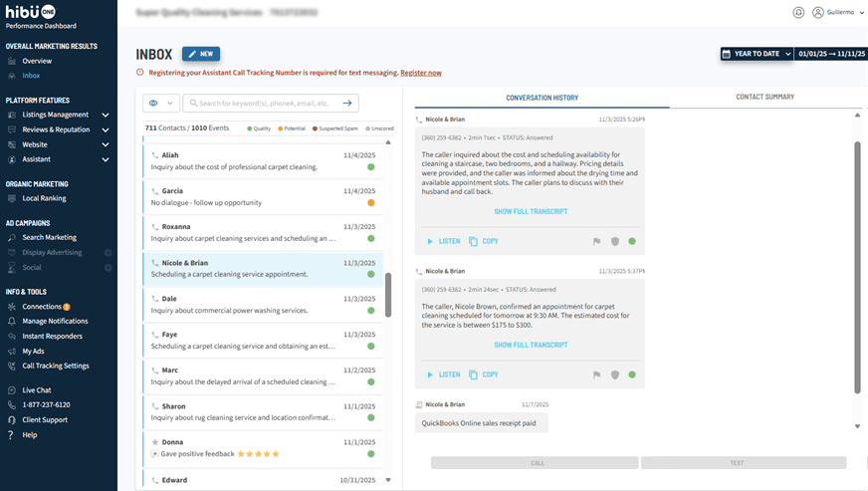Expand Listings Management in sidebar
Screen dimensions: 868x491
tap(105, 115)
